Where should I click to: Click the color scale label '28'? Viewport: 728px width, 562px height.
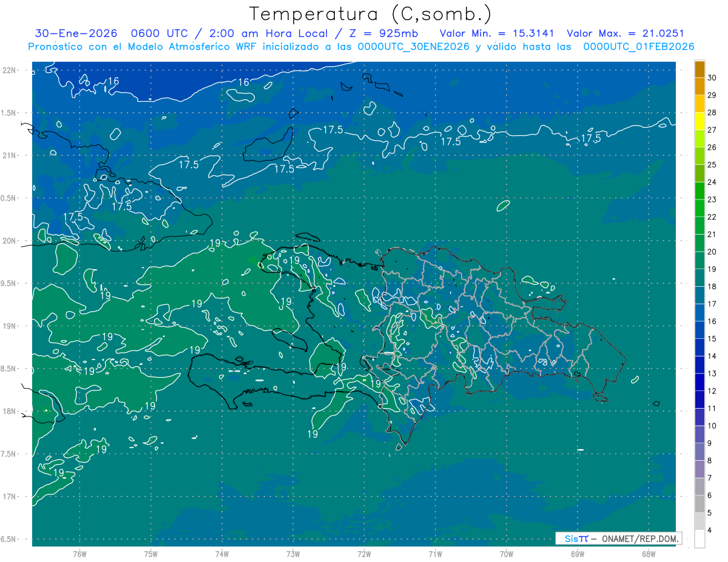click(712, 112)
